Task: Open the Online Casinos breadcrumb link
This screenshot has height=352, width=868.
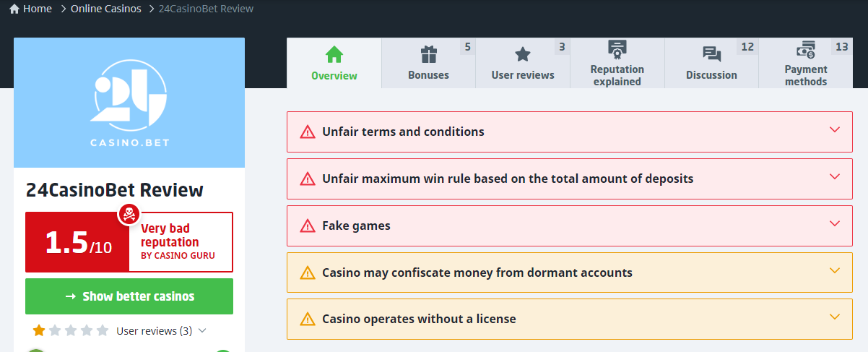Action: [x=105, y=9]
